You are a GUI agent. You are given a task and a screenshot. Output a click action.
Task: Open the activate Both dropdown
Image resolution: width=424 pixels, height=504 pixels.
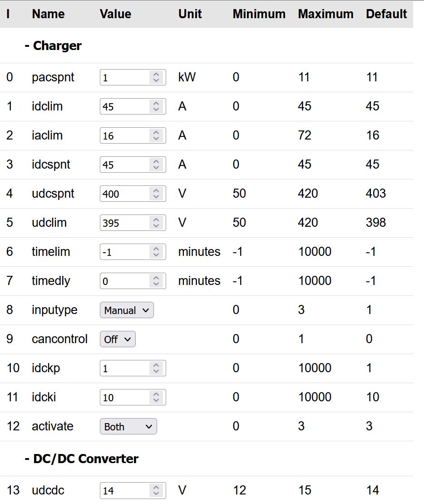pyautogui.click(x=128, y=426)
